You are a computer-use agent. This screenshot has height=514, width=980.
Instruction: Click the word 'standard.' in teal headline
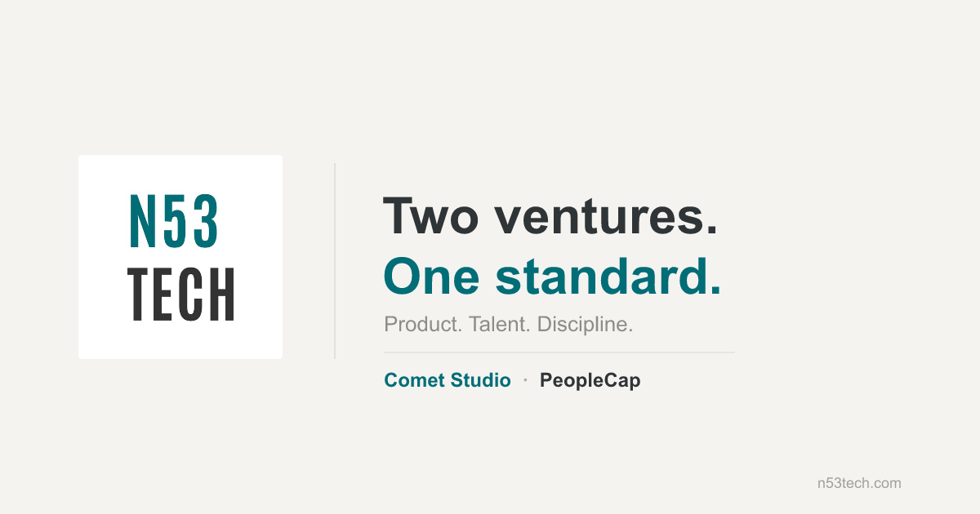click(x=609, y=277)
